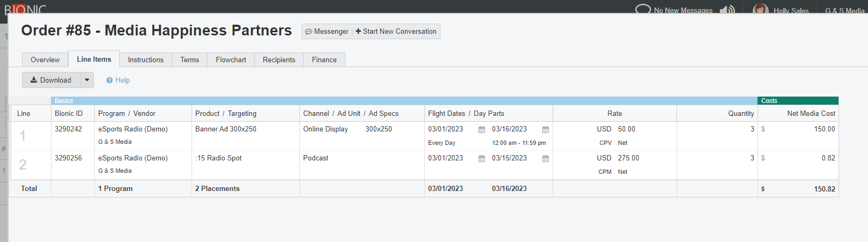Expand the Download dropdown arrow
868x242 pixels.
pos(87,80)
